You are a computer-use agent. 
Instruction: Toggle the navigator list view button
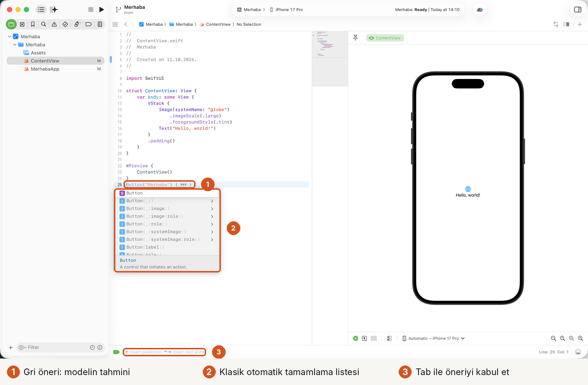41,10
